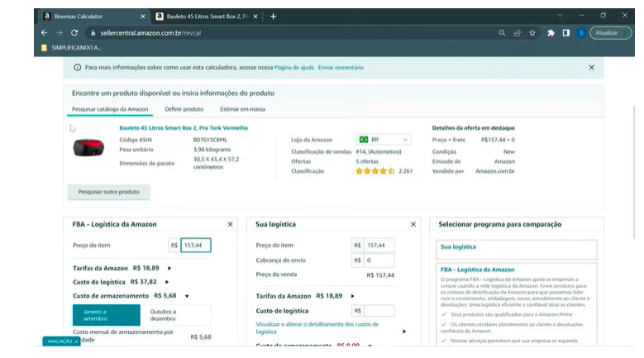Open the Página de ajuda link
The width and height of the screenshot is (644, 358).
click(294, 67)
